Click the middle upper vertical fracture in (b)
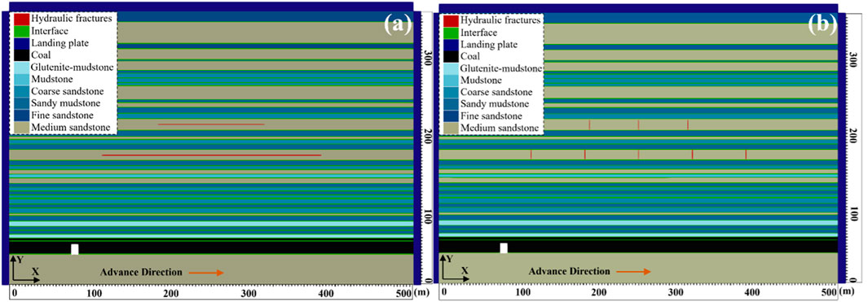Viewport: 868px width, 302px height. [x=638, y=125]
